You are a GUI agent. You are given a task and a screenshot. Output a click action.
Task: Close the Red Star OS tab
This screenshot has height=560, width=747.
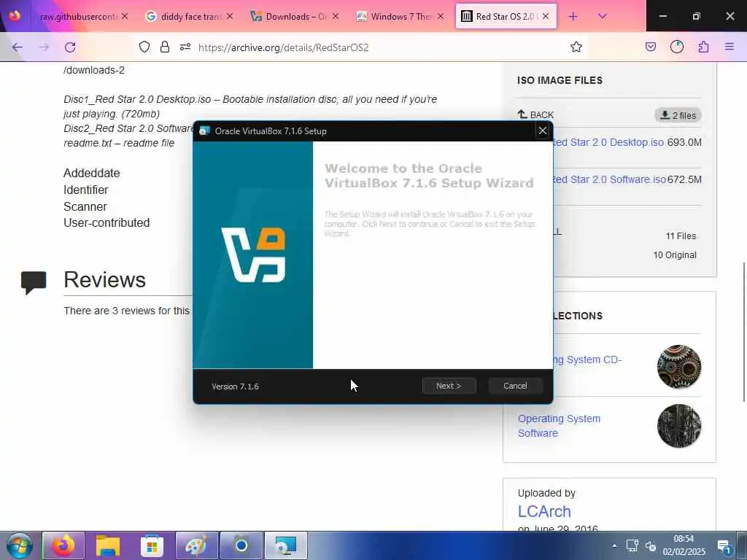[546, 16]
